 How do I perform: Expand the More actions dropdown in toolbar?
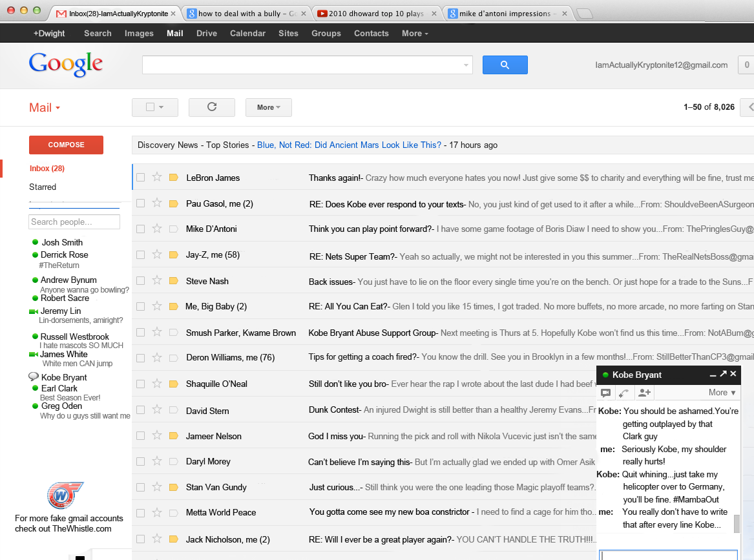(268, 107)
